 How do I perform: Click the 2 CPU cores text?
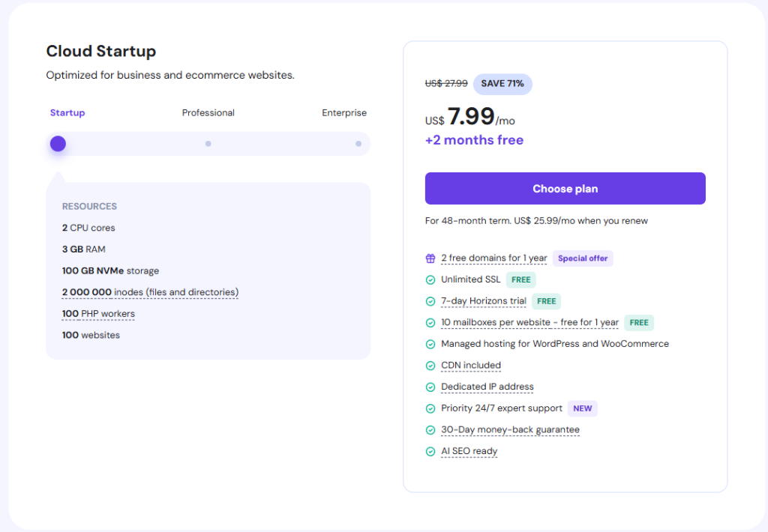pyautogui.click(x=88, y=228)
